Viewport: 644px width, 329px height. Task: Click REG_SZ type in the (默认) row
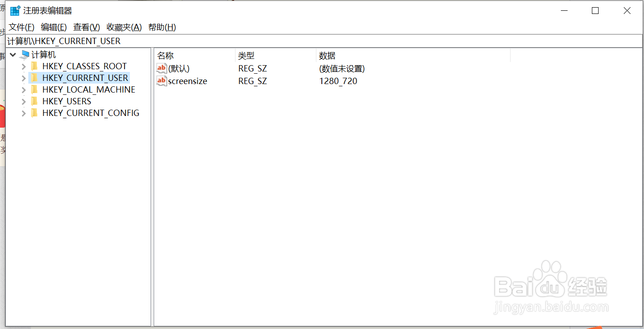point(253,69)
